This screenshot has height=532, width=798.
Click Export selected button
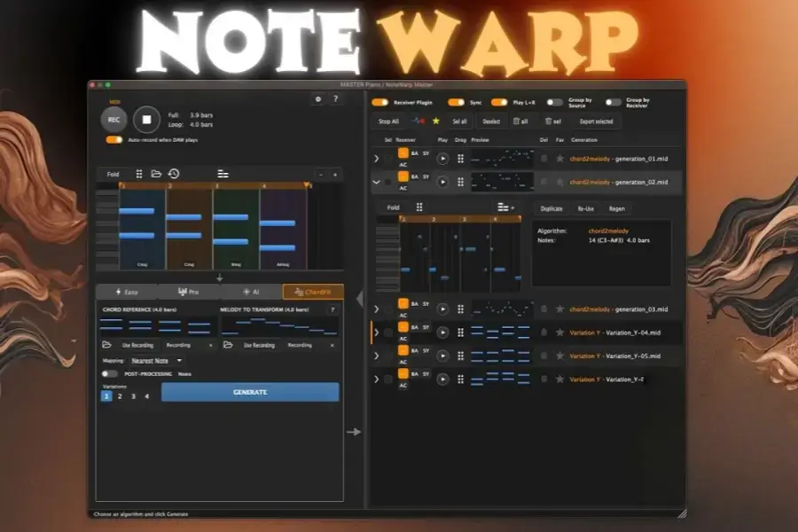pyautogui.click(x=597, y=121)
